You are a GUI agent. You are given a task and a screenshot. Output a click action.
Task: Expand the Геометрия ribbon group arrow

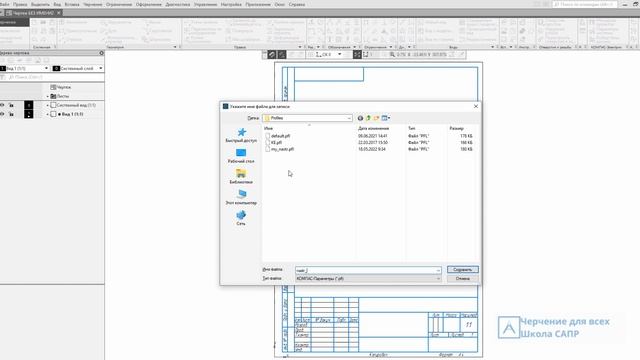point(175,47)
